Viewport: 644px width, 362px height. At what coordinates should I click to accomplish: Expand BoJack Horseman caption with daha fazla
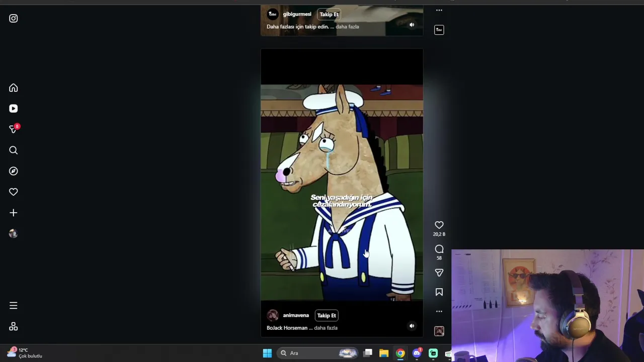click(x=326, y=328)
